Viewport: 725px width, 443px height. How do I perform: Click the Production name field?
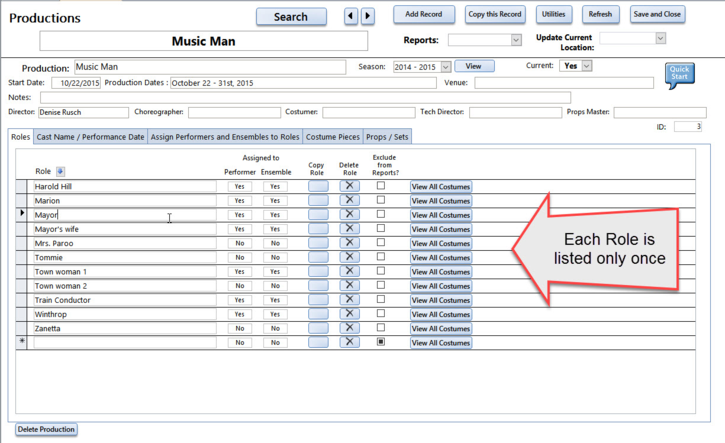point(210,67)
